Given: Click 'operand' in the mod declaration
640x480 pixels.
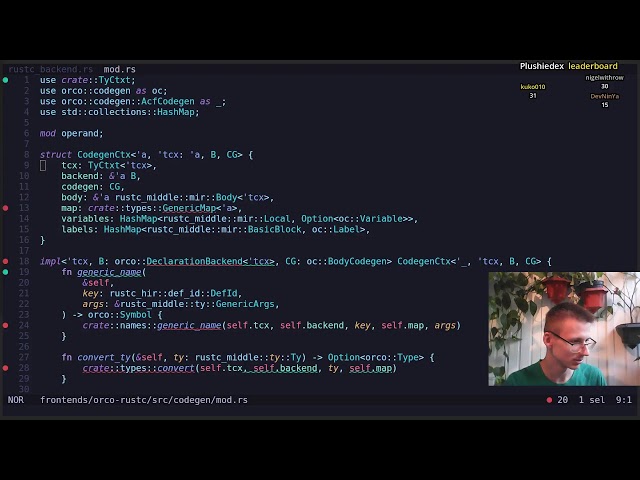Looking at the screenshot, I should tap(80, 133).
